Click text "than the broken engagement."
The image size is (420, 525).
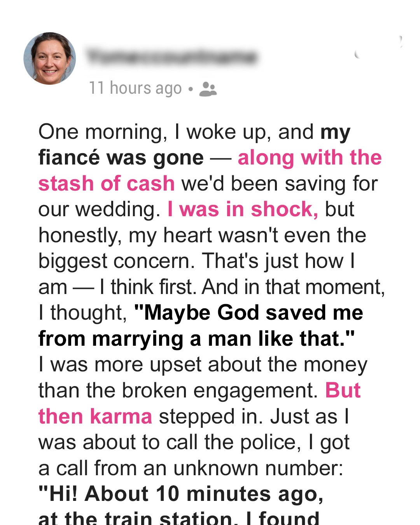click(178, 390)
